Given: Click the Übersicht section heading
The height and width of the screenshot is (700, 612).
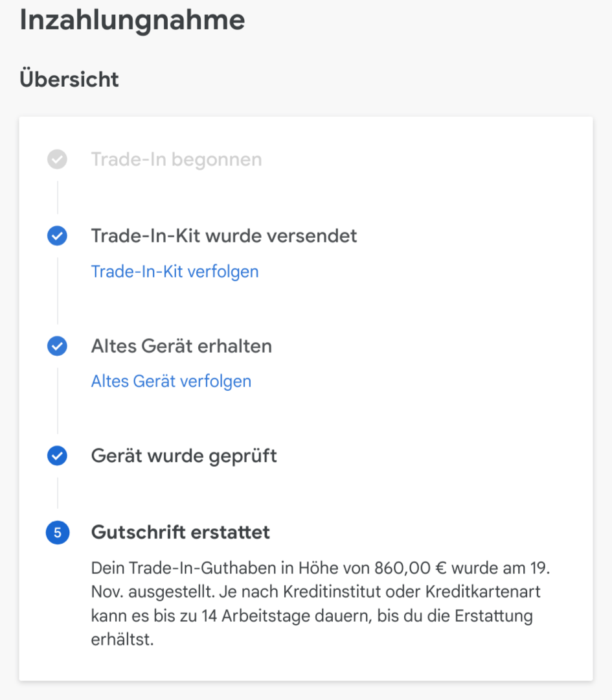Looking at the screenshot, I should [x=69, y=80].
